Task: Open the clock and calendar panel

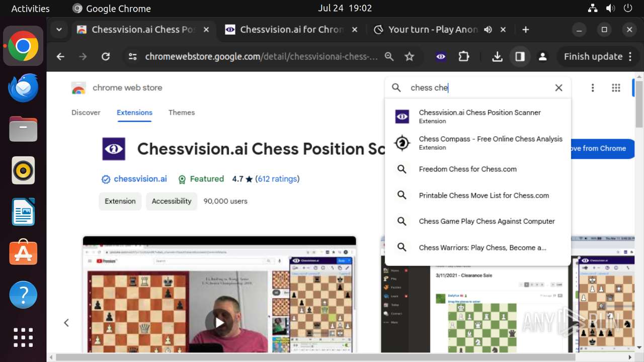Action: [x=345, y=9]
